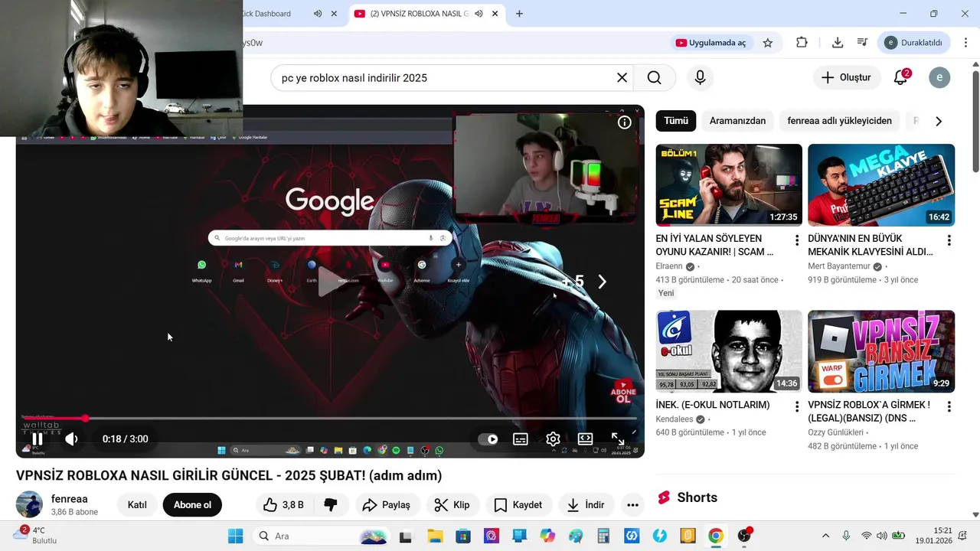Open options for EN İYİ YALAN SÖYLEYEN video
The height and width of the screenshot is (551, 980).
coord(797,240)
